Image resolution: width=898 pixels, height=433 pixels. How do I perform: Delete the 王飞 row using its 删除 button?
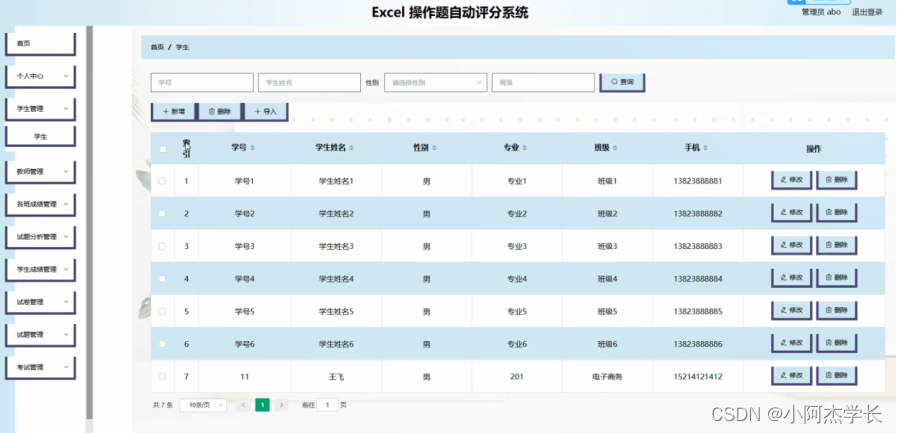(x=837, y=376)
